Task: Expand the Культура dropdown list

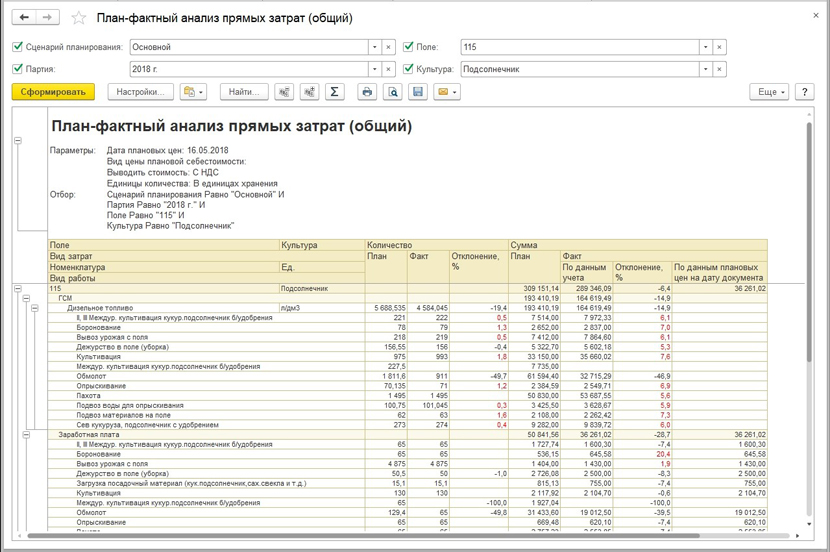Action: 705,69
